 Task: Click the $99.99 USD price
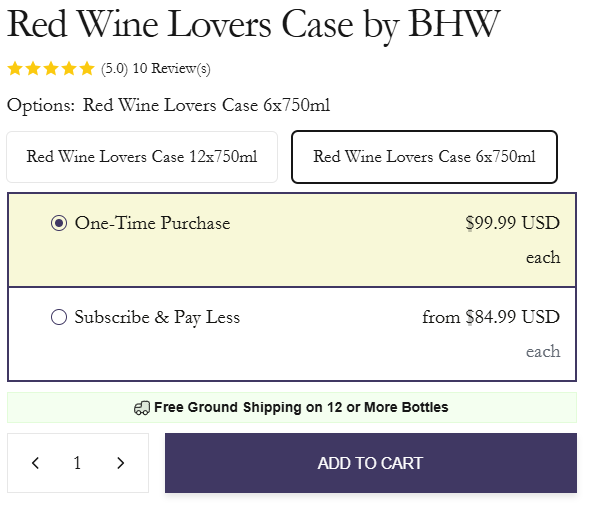point(512,223)
